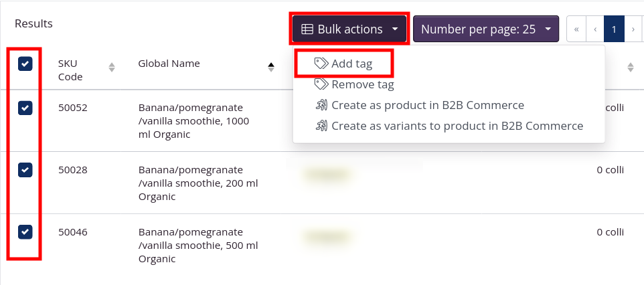Jump to first page with double-chevron button
Viewport: 644px width, 285px height.
576,29
